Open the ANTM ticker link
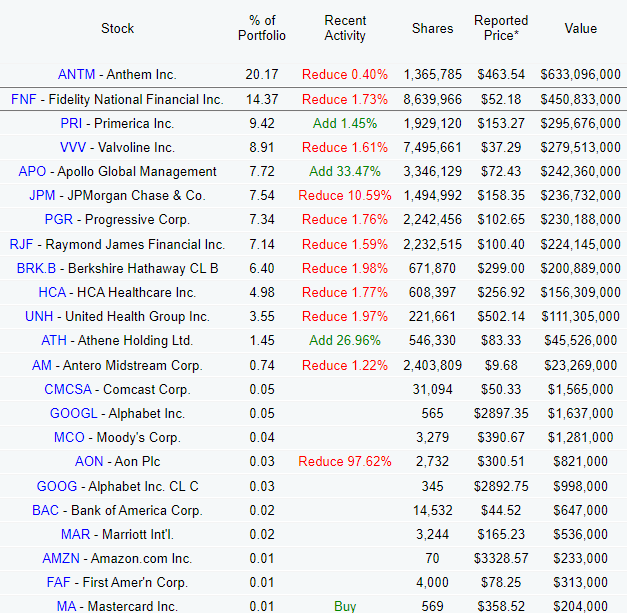 click(76, 74)
